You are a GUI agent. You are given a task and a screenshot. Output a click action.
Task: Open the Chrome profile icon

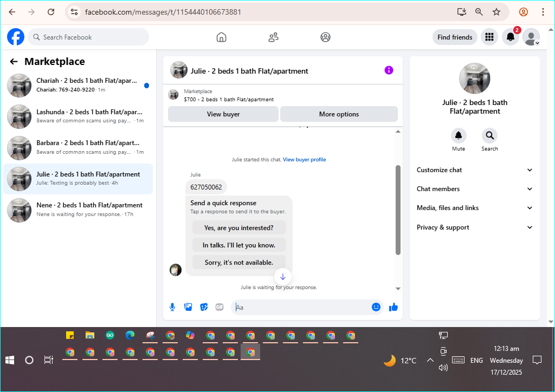pyautogui.click(x=524, y=12)
